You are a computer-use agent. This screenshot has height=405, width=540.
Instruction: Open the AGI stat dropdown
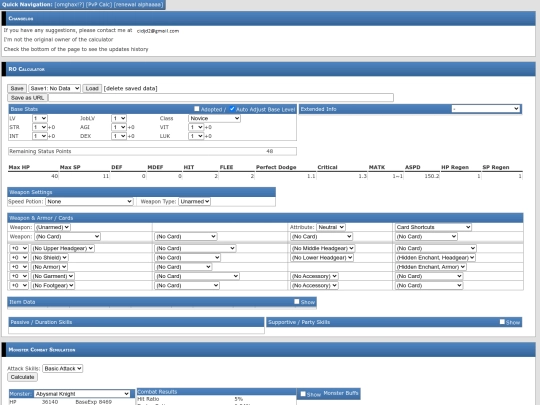[x=119, y=127]
